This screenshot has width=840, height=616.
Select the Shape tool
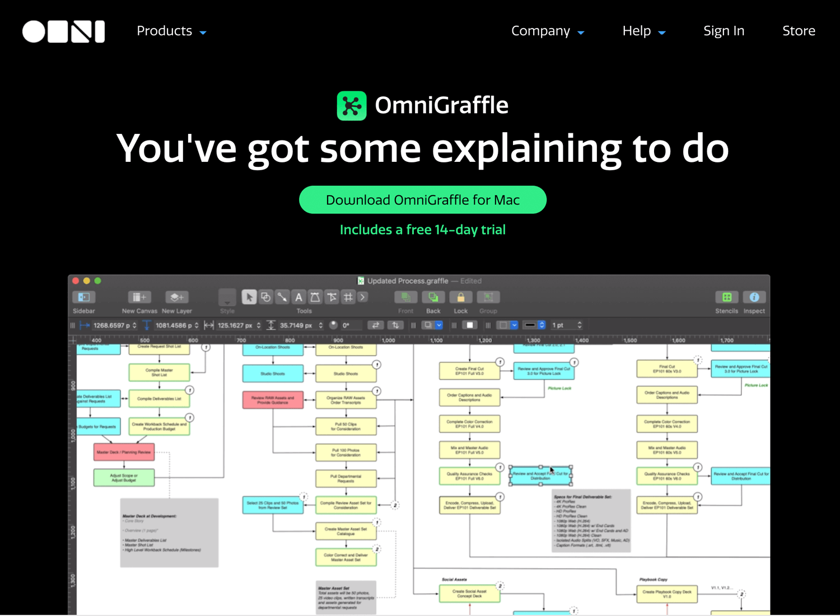pos(266,297)
